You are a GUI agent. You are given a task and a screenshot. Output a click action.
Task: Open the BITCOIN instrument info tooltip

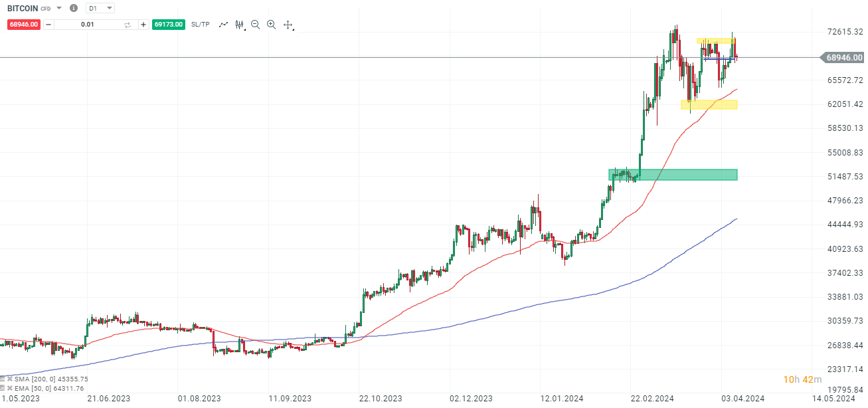tap(73, 8)
